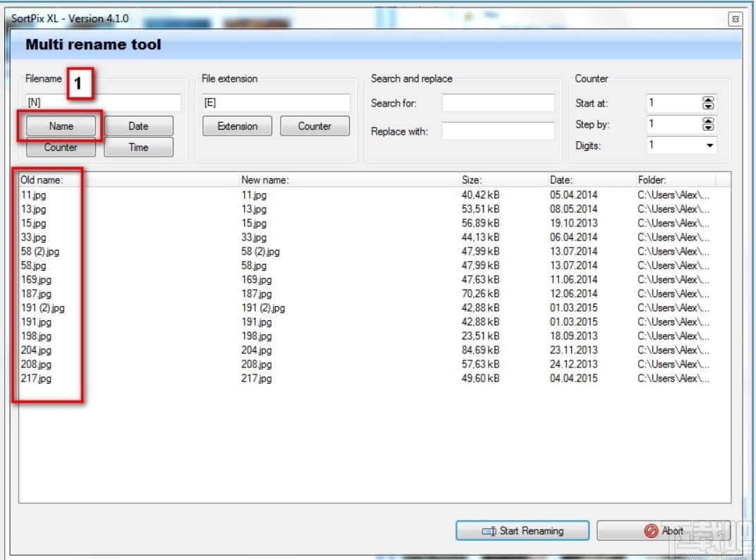Select old name 191 (2).jpg
The height and width of the screenshot is (560, 756).
tap(42, 308)
